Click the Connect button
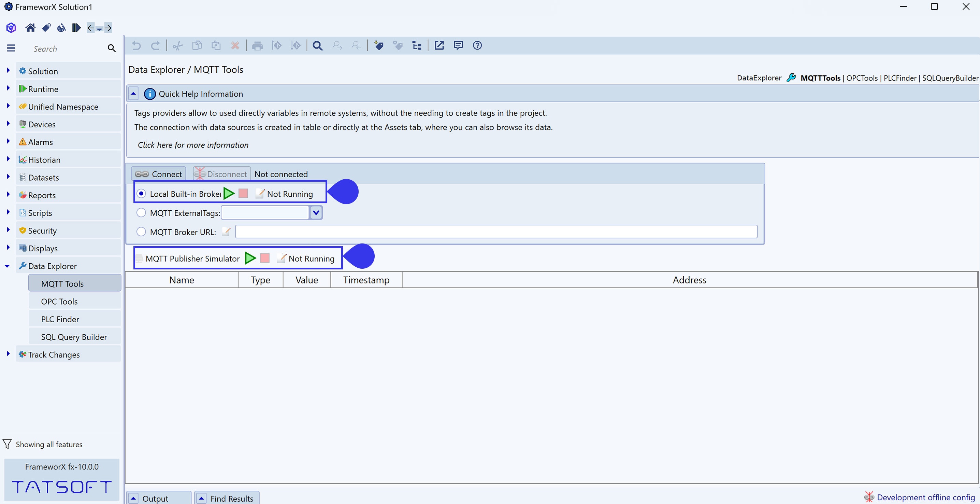Screen dimensions: 980x504 pos(159,174)
